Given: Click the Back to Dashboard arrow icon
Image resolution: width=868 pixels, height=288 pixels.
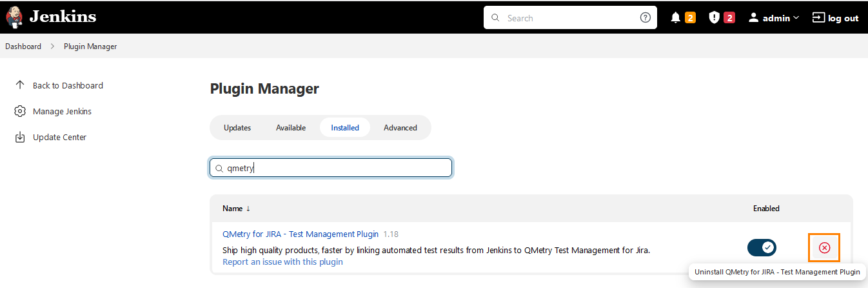Looking at the screenshot, I should click(20, 85).
